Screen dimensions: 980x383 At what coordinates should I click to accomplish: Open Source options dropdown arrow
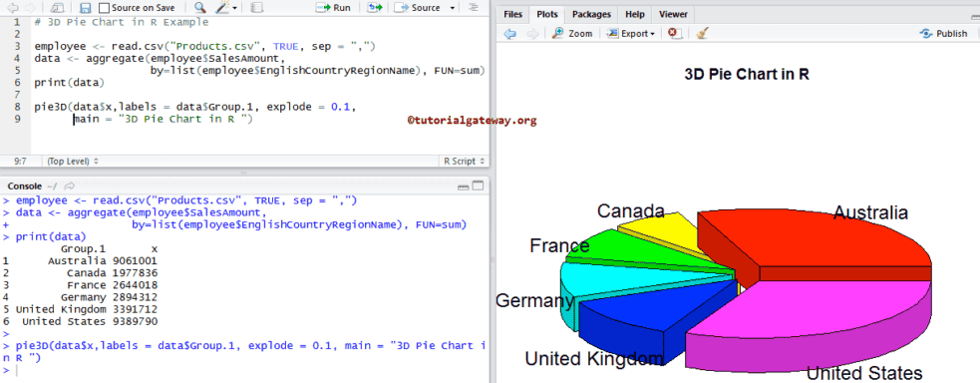(453, 8)
